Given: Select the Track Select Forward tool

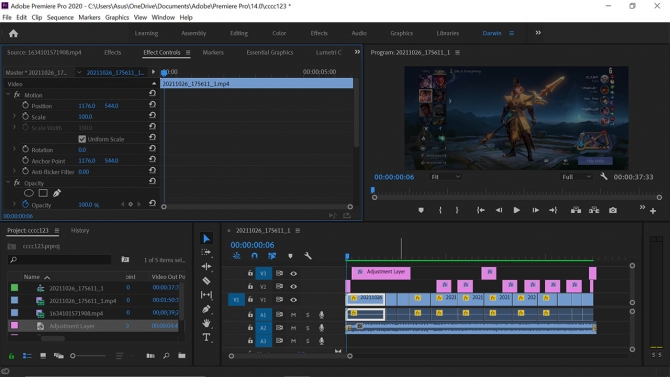Looking at the screenshot, I should (206, 253).
